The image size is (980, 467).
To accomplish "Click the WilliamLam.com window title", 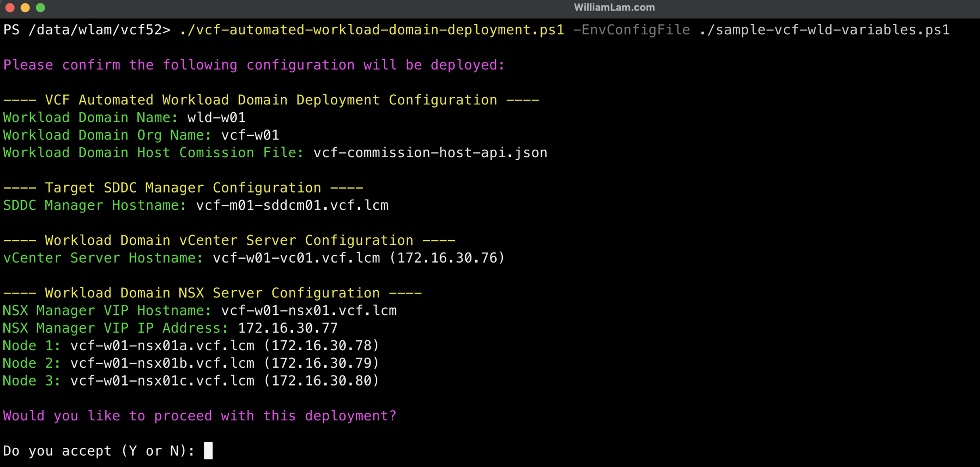I will [614, 8].
